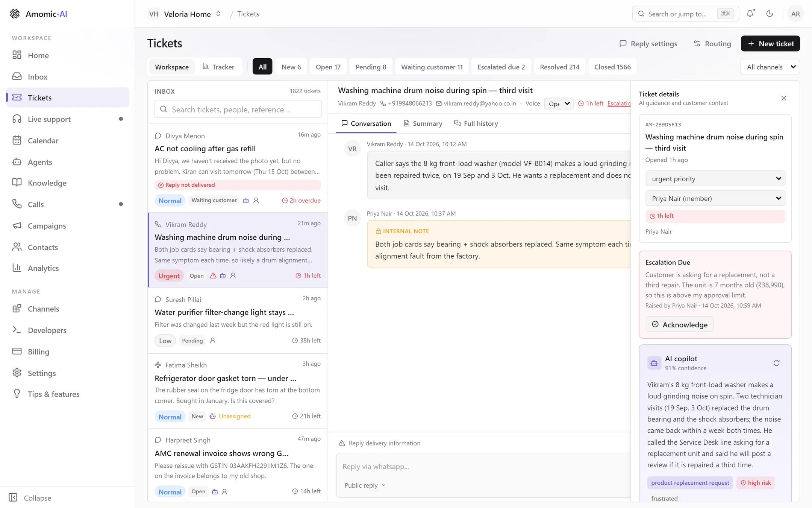Toggle dark mode moon icon
The width and height of the screenshot is (812, 508).
(x=770, y=14)
